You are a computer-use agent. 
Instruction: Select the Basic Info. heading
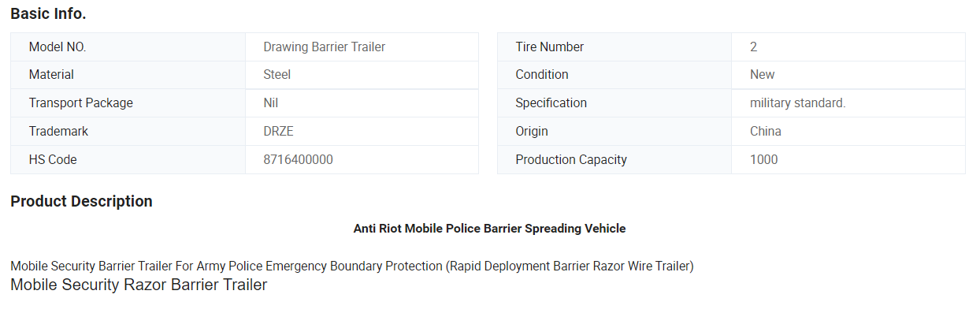(x=48, y=13)
